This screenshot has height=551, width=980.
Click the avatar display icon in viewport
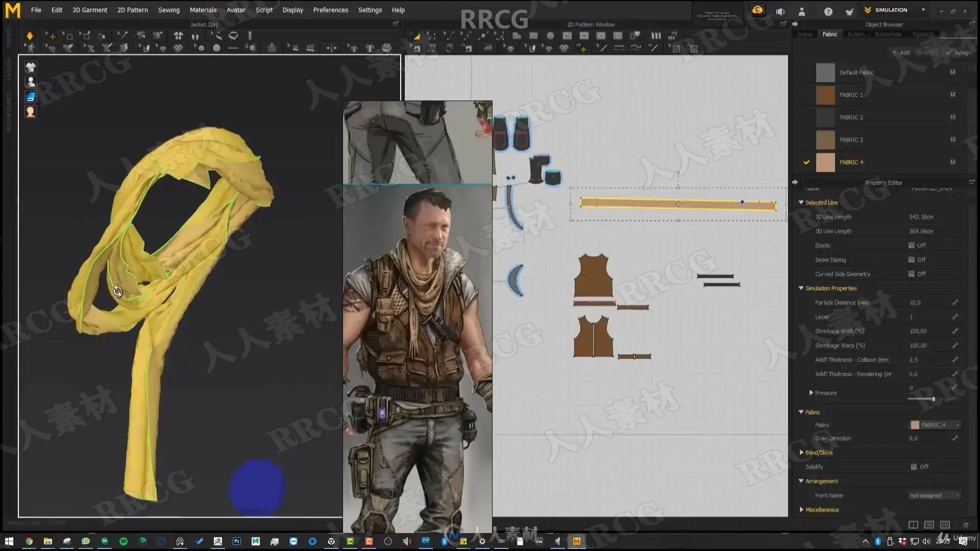coord(31,82)
